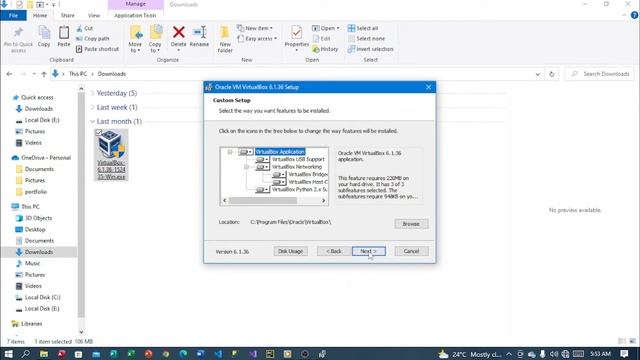Image resolution: width=640 pixels, height=360 pixels.
Task: Switch to the Share ribbon tab
Action: point(68,16)
